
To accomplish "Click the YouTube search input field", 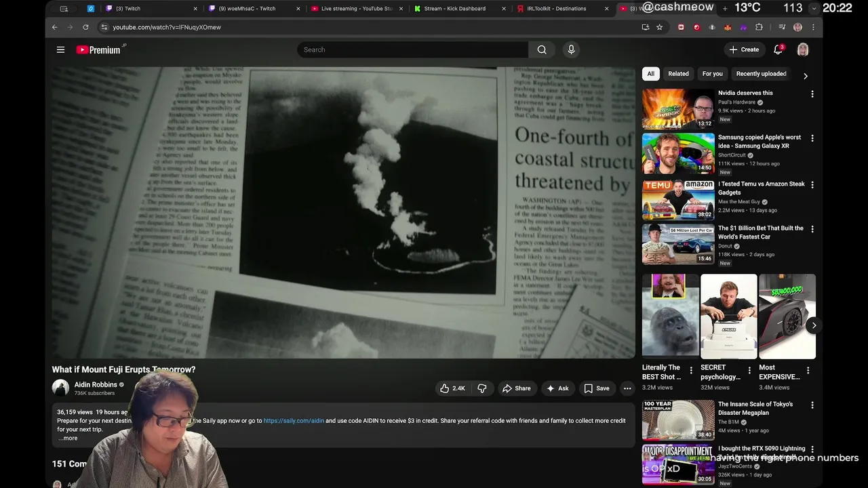I will pyautogui.click(x=412, y=49).
